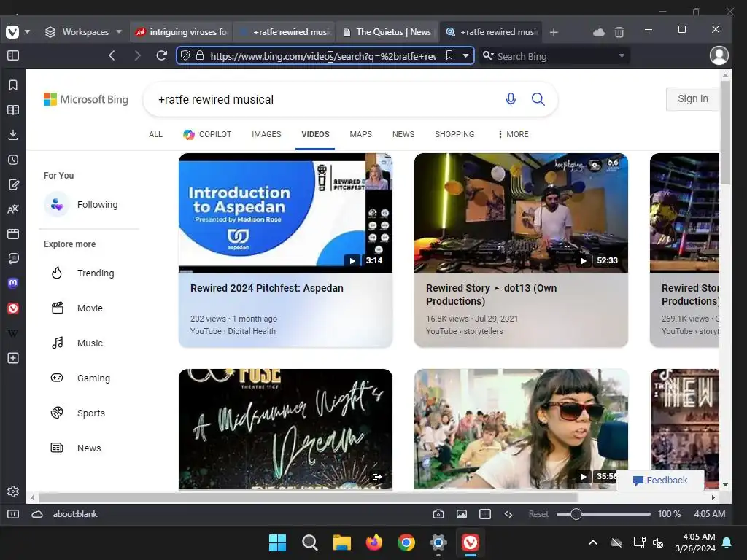This screenshot has width=747, height=560.
Task: Switch to The Quietus News tab
Action: pos(387,32)
